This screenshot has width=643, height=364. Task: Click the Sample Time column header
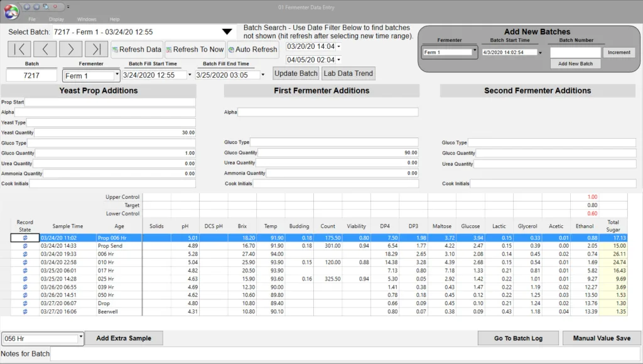(x=68, y=226)
